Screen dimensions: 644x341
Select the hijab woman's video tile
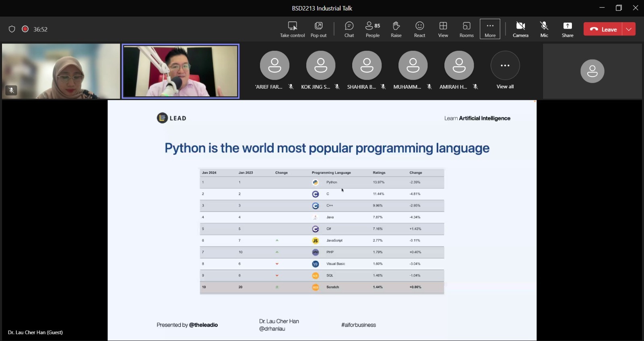61,71
